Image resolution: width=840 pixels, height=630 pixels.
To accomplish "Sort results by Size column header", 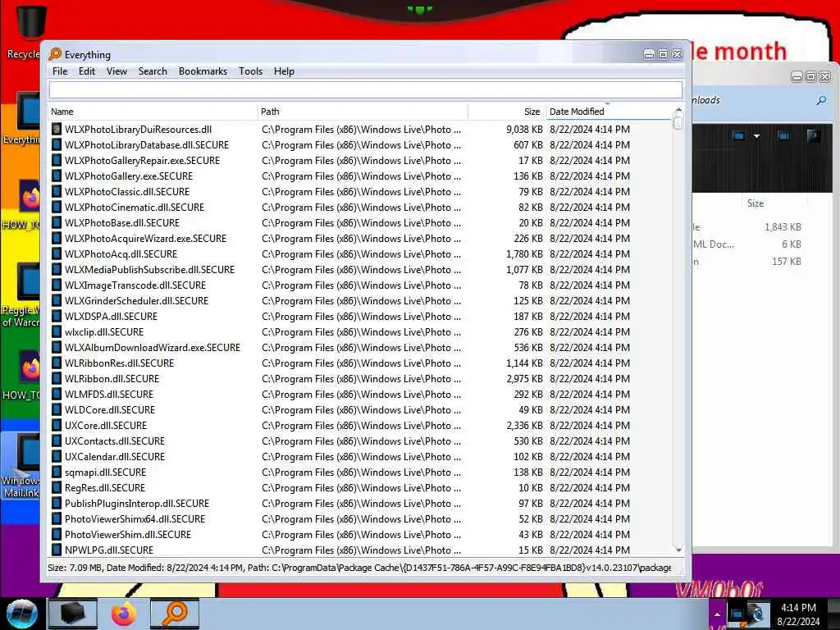I will click(x=507, y=112).
